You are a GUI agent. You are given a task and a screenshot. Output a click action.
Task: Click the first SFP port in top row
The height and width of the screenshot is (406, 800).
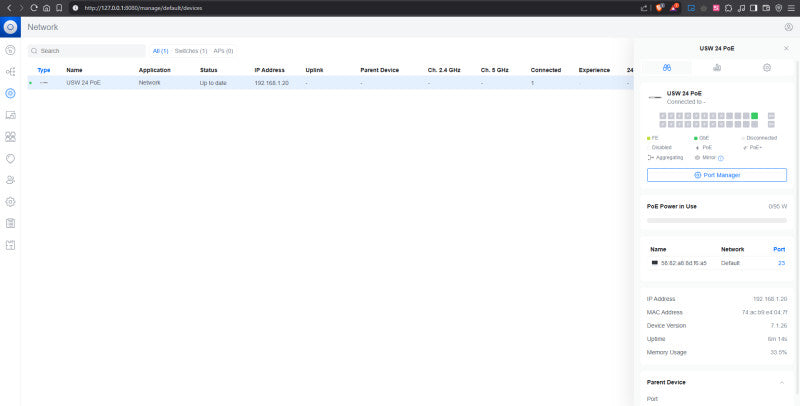click(x=771, y=116)
